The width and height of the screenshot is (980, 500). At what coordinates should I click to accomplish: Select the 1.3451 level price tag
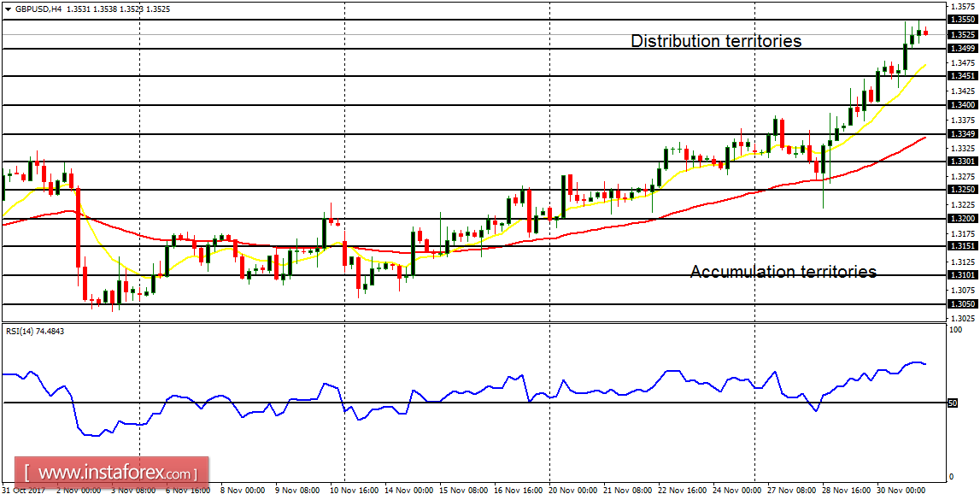click(x=963, y=75)
